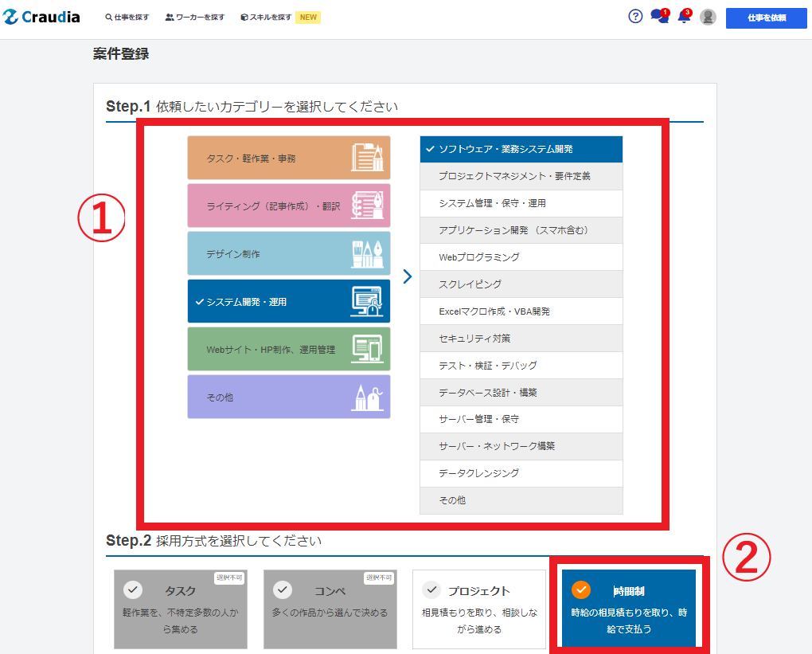Click the Craudia logo
812x654 pixels.
pos(42,17)
